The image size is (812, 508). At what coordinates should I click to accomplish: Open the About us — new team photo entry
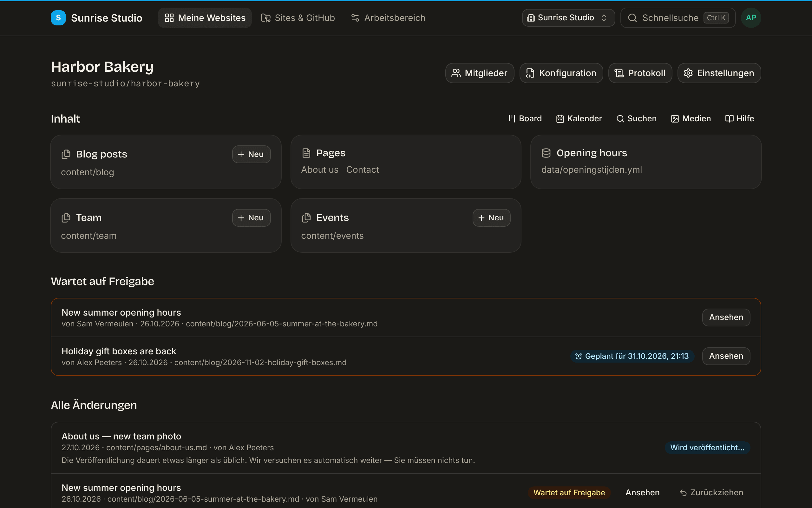pos(121,436)
